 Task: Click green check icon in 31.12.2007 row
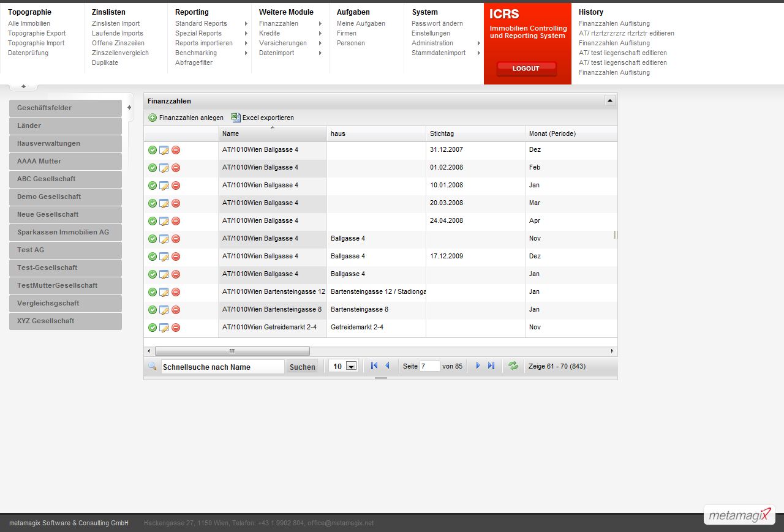pos(153,150)
